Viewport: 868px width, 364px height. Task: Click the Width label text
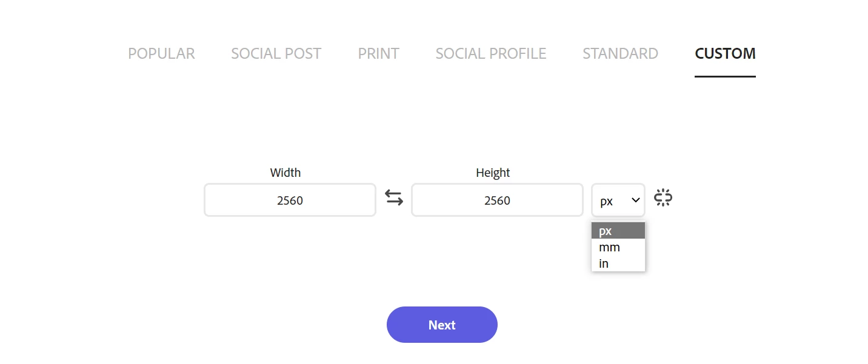coord(285,173)
